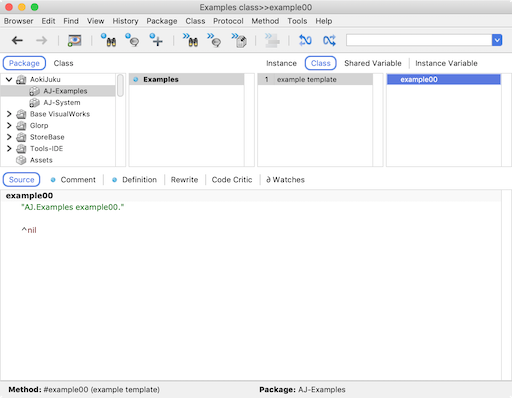Toggle to Instance side methods
Screen dimensions: 512x398
click(x=281, y=63)
